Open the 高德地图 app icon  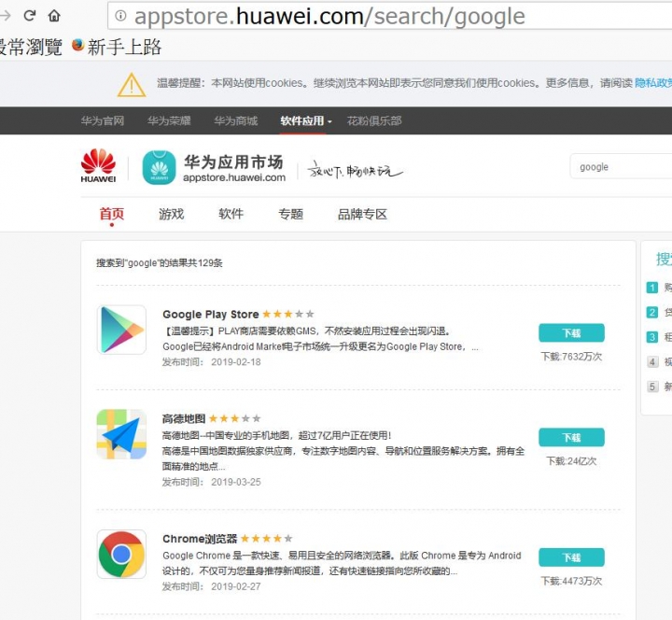click(121, 434)
